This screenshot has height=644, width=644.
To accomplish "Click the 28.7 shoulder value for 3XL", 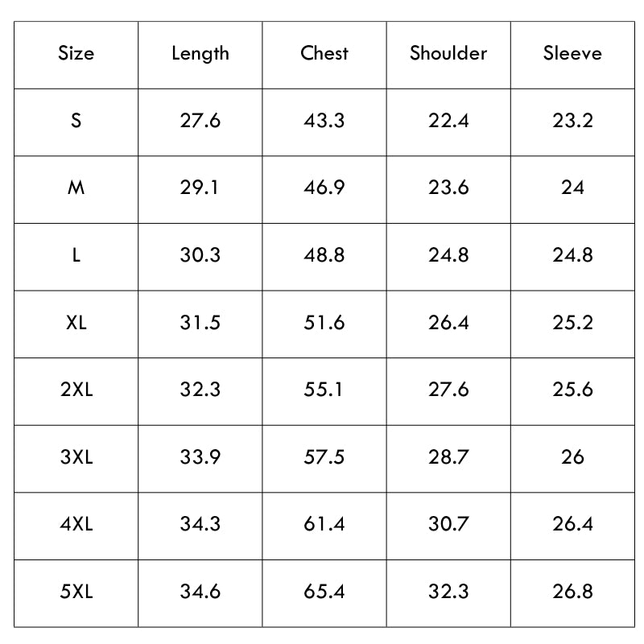I will coord(448,457).
